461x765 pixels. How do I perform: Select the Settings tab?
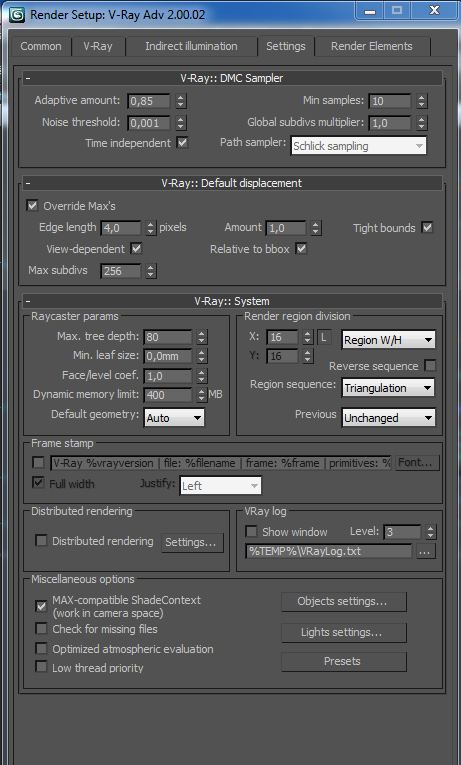[x=286, y=46]
